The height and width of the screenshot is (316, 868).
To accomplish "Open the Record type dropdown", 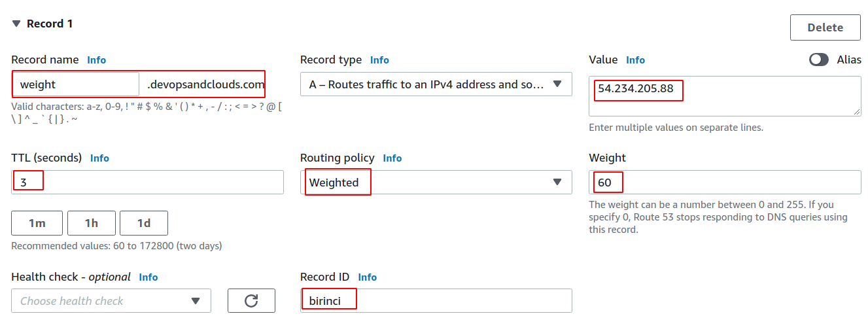I will click(x=436, y=84).
